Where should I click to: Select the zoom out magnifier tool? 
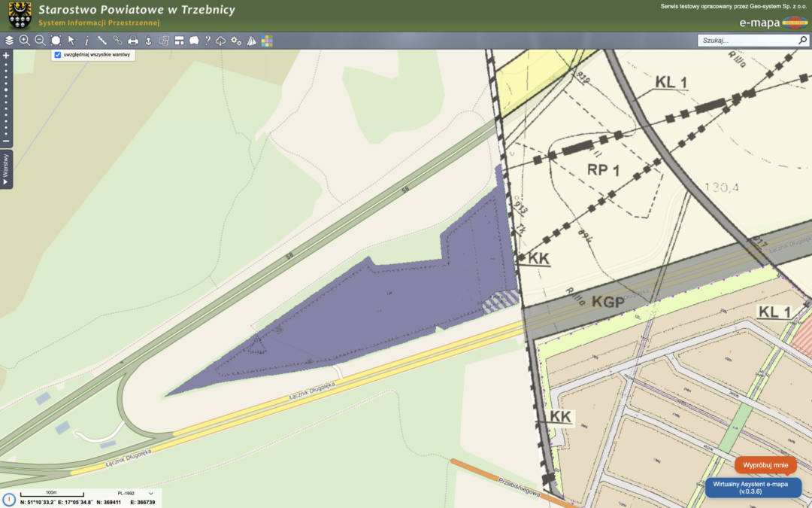click(40, 41)
